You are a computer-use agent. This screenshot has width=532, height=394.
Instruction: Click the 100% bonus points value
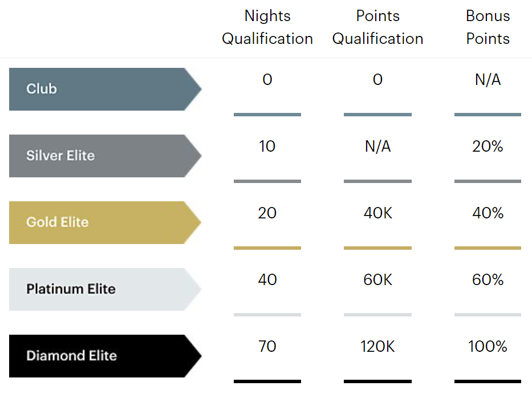pyautogui.click(x=488, y=347)
